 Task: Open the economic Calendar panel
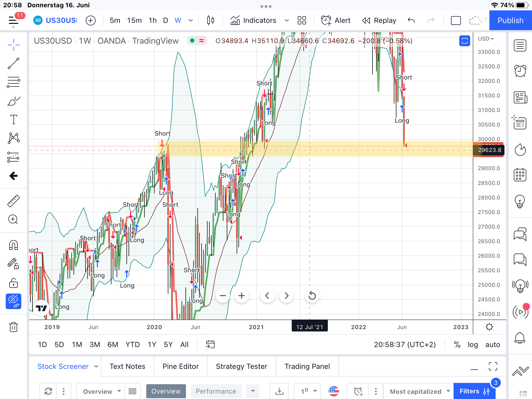click(520, 175)
